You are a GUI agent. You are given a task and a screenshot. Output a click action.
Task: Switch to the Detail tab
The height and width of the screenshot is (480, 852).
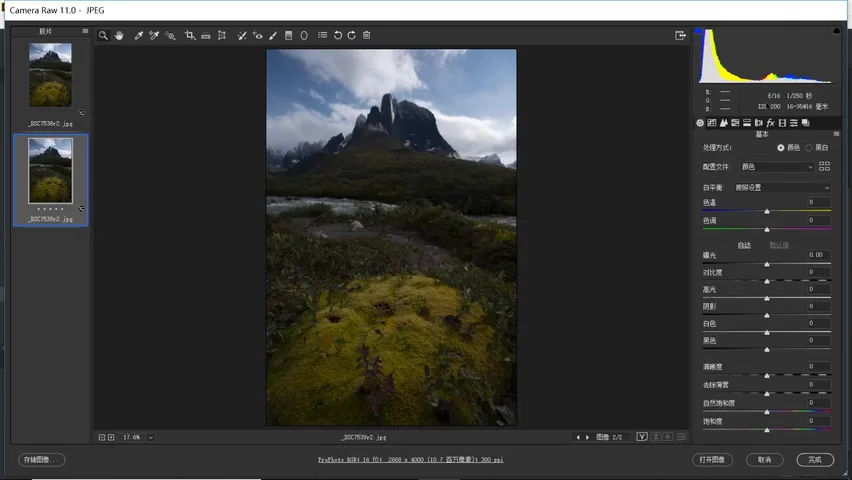[724, 123]
